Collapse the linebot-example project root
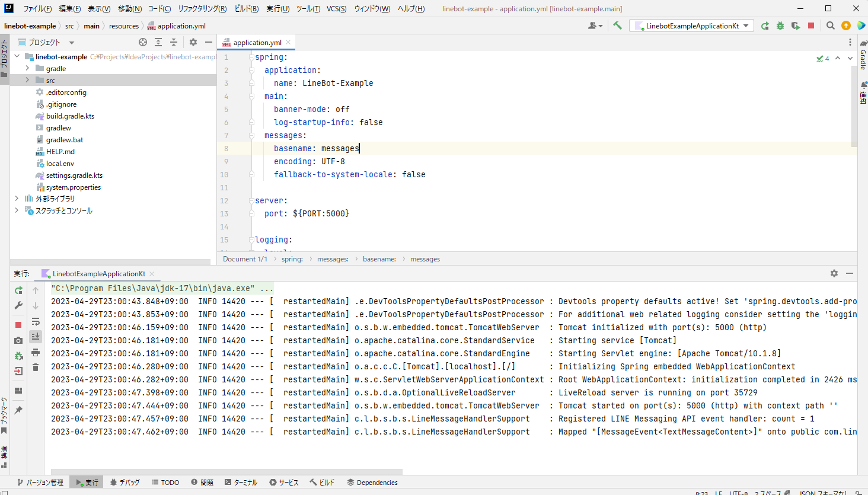The image size is (868, 495). pyautogui.click(x=17, y=56)
